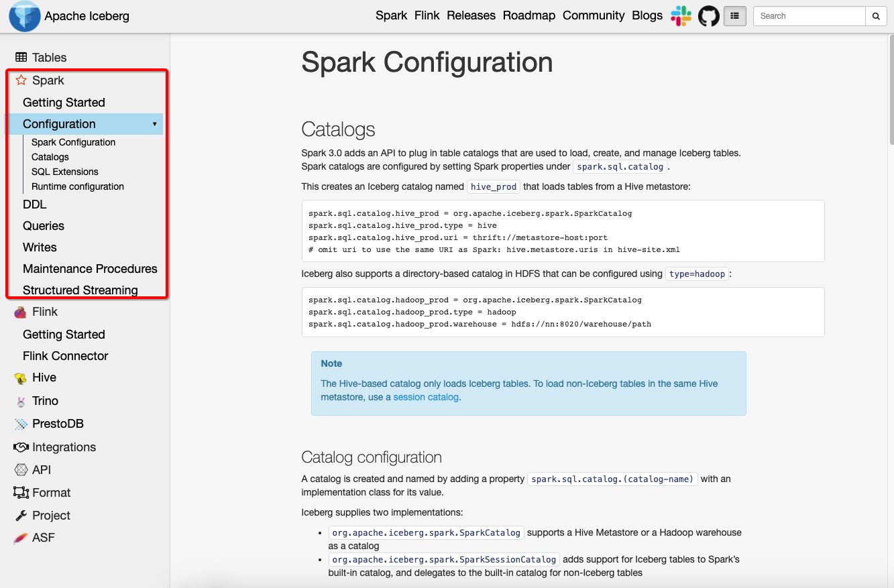Click the code org.apache.iceberg.spark.SparkSessionCatalog
The image size is (894, 588).
[444, 560]
